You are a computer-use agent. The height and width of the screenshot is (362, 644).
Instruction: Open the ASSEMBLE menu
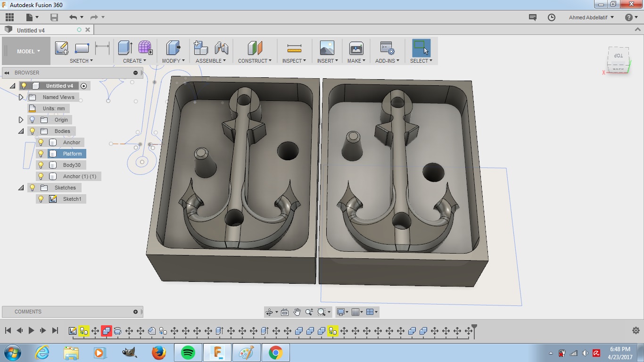click(x=211, y=61)
